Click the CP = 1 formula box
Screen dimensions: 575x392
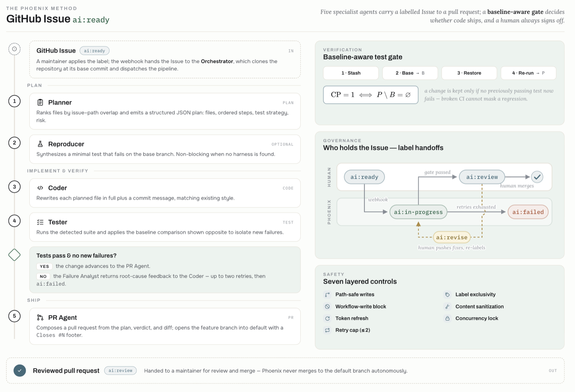tap(371, 95)
